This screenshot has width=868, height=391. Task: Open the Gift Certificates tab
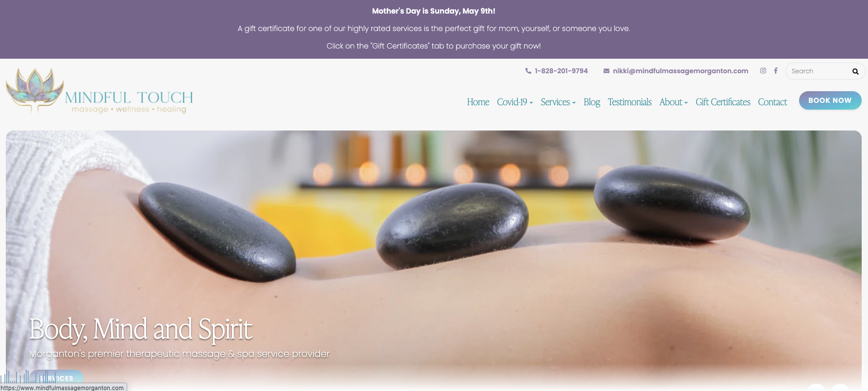(x=723, y=102)
